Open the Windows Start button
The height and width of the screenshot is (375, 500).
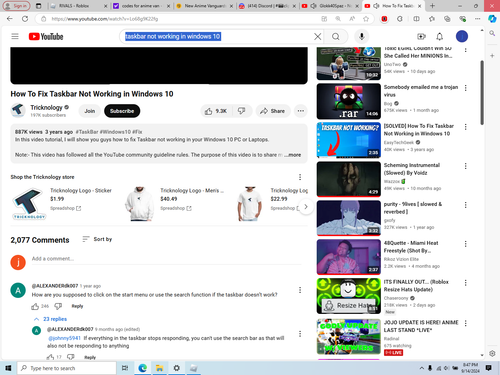point(8,368)
